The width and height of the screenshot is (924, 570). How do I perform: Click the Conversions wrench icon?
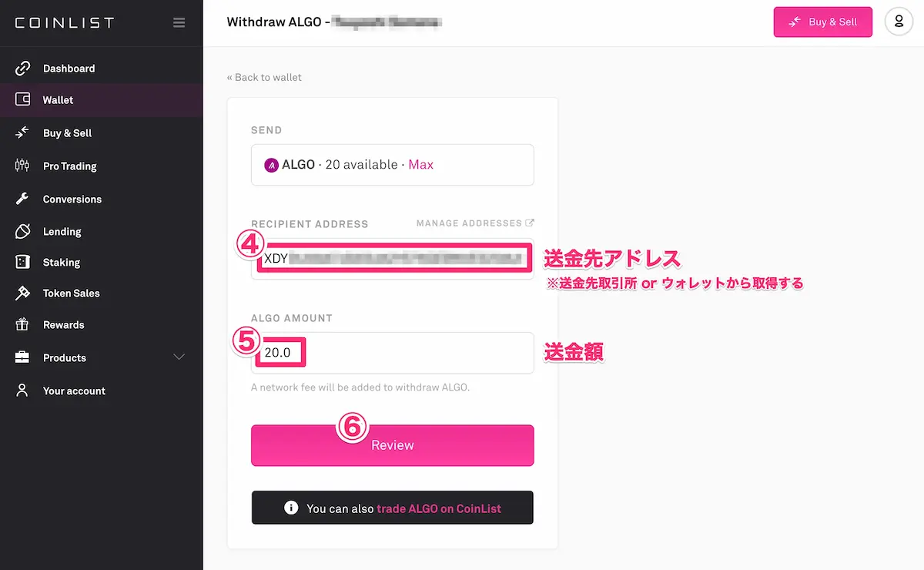click(22, 199)
